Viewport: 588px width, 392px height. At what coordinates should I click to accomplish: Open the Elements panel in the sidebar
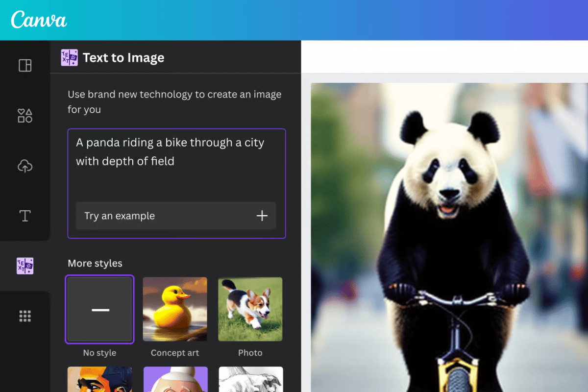24,116
